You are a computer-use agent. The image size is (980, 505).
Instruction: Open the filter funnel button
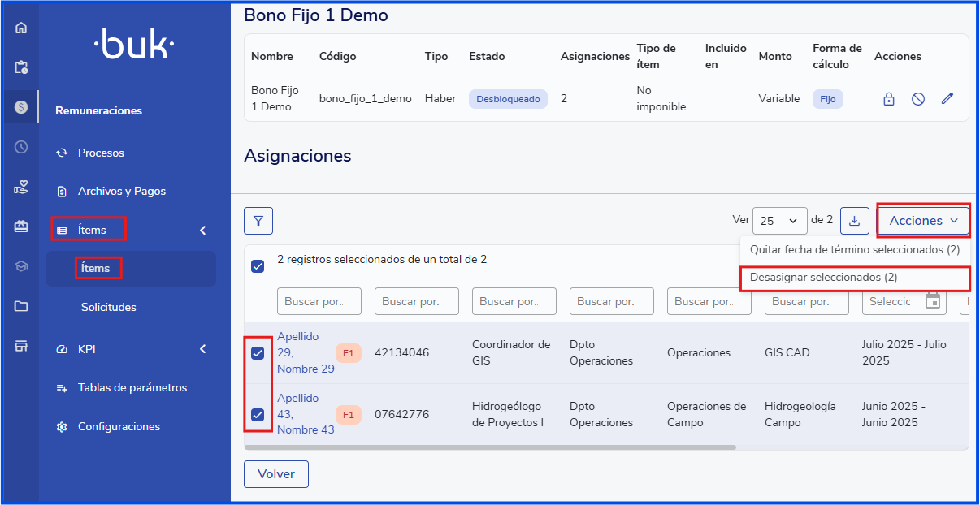pos(258,221)
